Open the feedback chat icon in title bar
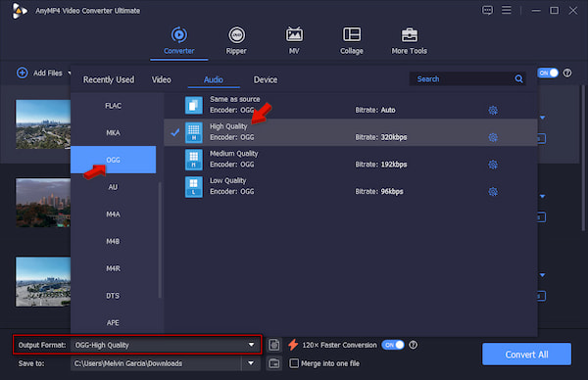The width and height of the screenshot is (588, 380). pyautogui.click(x=487, y=10)
